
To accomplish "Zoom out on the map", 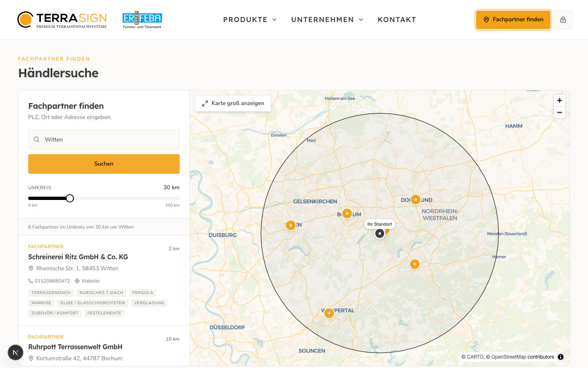I will click(559, 112).
